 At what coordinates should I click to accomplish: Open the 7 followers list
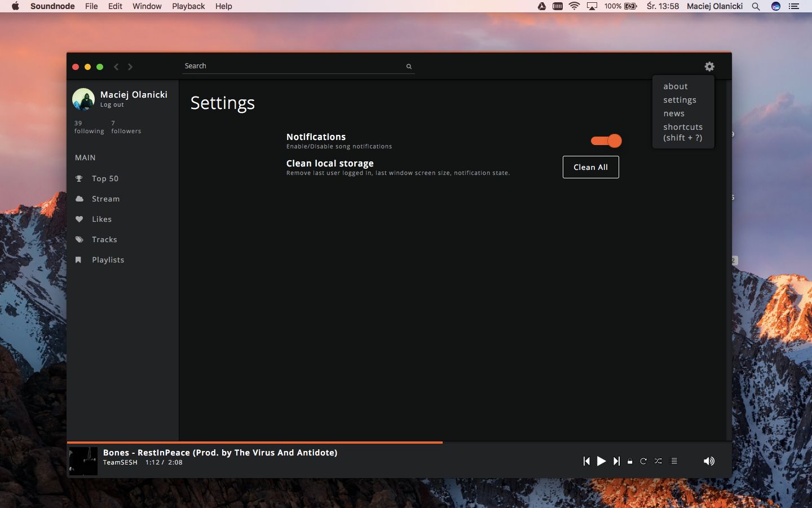126,127
